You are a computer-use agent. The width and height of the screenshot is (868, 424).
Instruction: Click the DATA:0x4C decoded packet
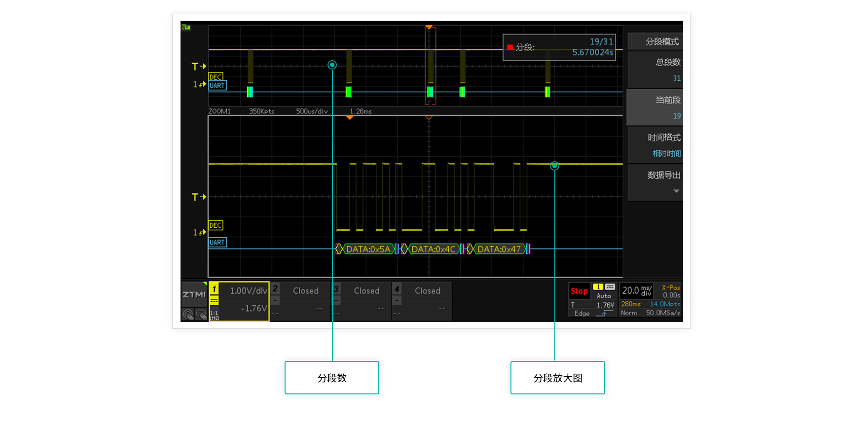click(x=433, y=249)
